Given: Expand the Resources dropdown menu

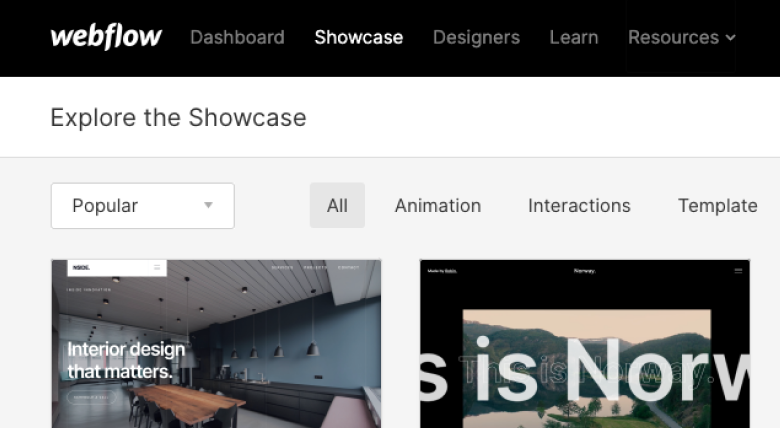Looking at the screenshot, I should [681, 37].
